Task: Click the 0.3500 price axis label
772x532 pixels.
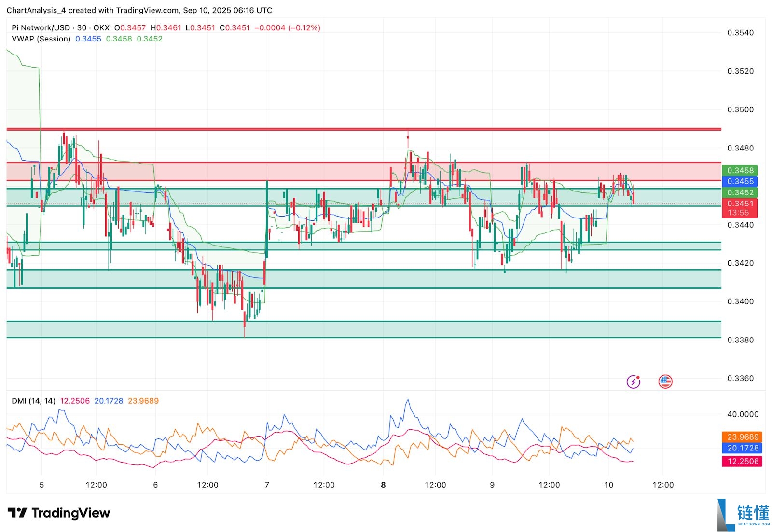Action: click(740, 109)
